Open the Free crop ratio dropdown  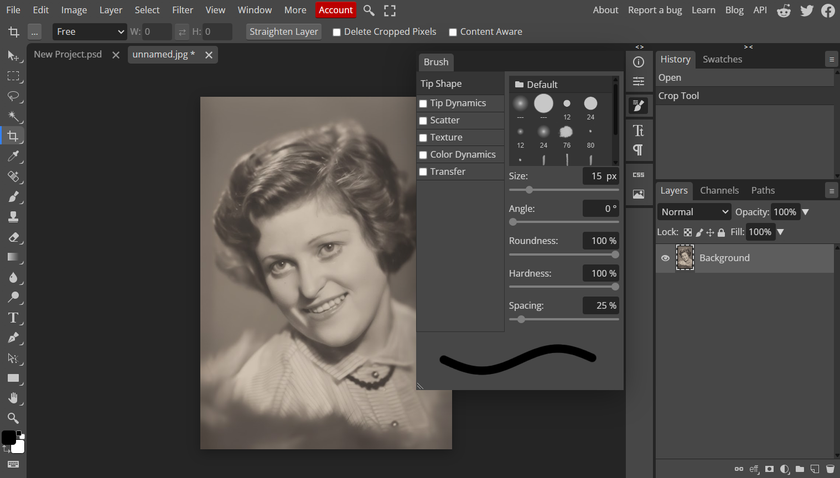pos(89,32)
